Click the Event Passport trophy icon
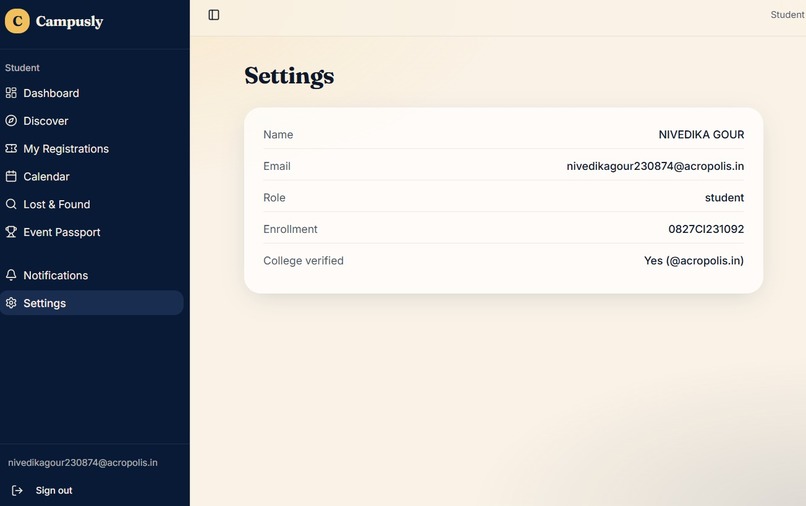This screenshot has width=806, height=506. (11, 232)
